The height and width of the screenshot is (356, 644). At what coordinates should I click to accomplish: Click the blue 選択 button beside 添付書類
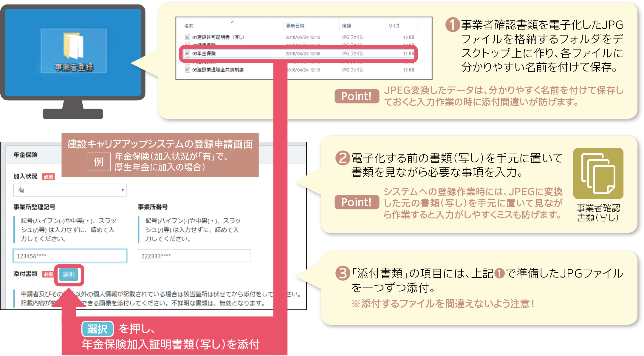coord(69,274)
